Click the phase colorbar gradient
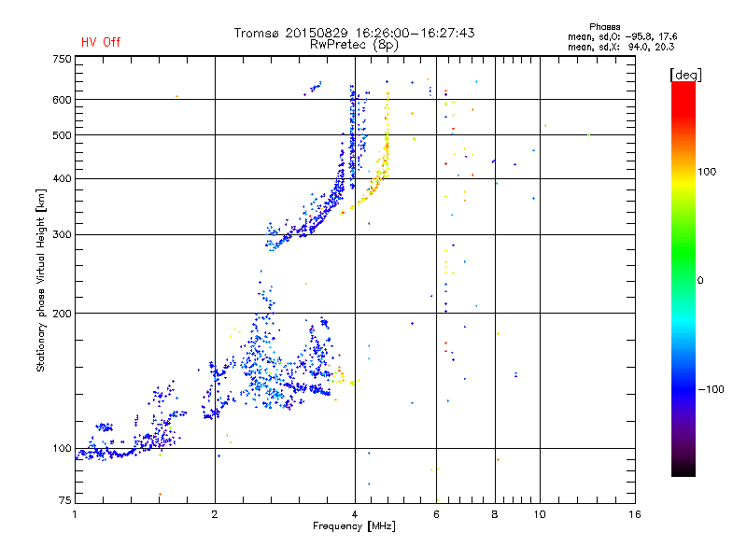 point(684,278)
